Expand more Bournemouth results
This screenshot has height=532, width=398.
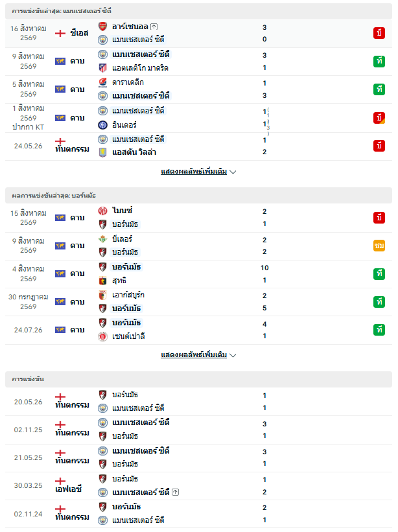click(194, 354)
